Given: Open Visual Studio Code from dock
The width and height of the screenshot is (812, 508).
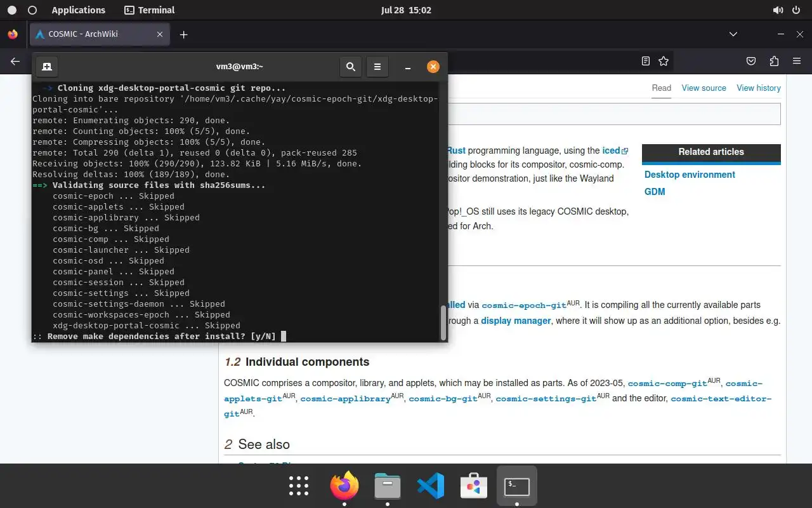Looking at the screenshot, I should tap(431, 486).
